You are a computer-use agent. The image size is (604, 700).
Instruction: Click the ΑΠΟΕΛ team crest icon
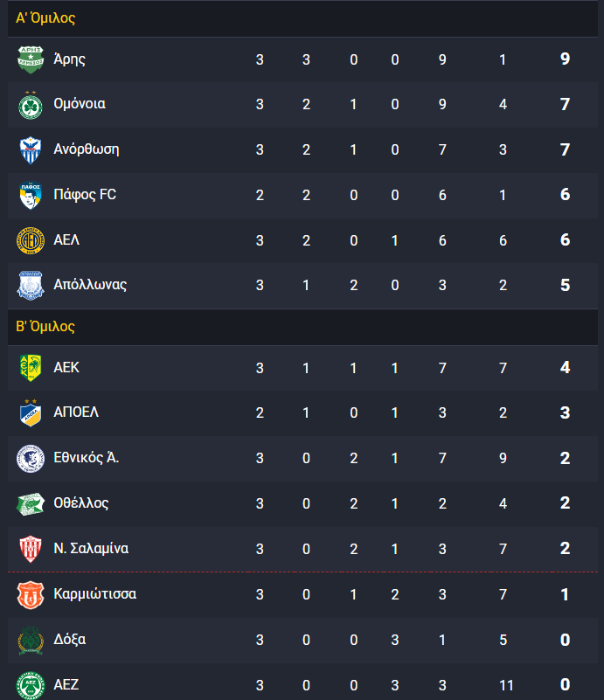click(x=31, y=413)
